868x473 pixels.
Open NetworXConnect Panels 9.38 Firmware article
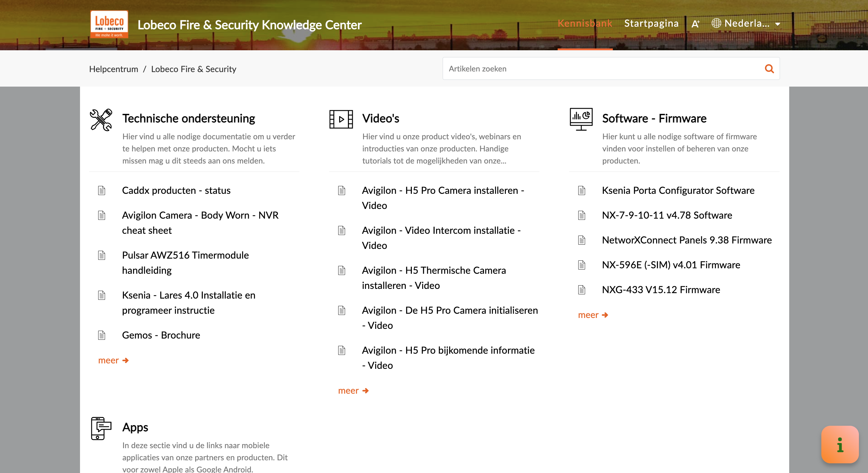pos(687,240)
